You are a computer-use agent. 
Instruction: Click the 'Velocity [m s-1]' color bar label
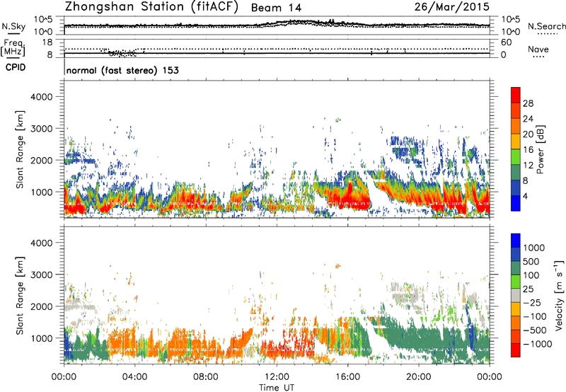point(559,295)
